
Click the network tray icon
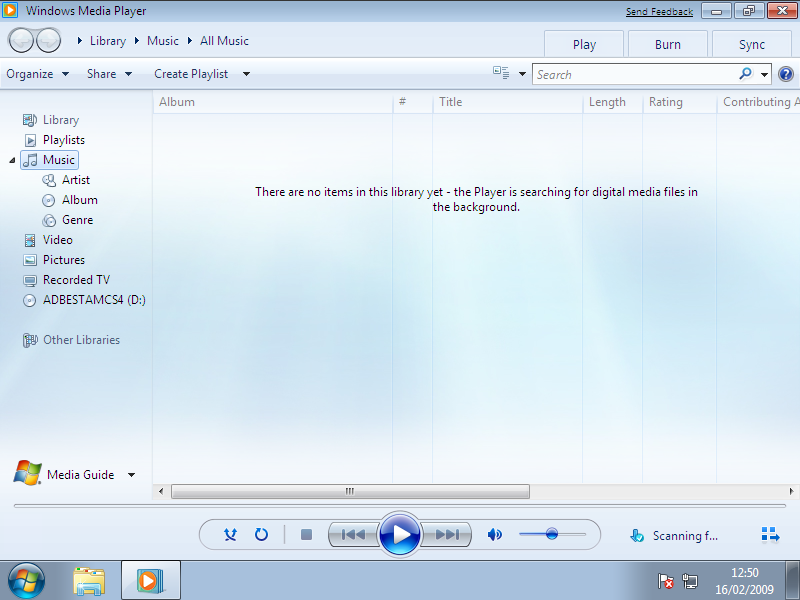[690, 581]
